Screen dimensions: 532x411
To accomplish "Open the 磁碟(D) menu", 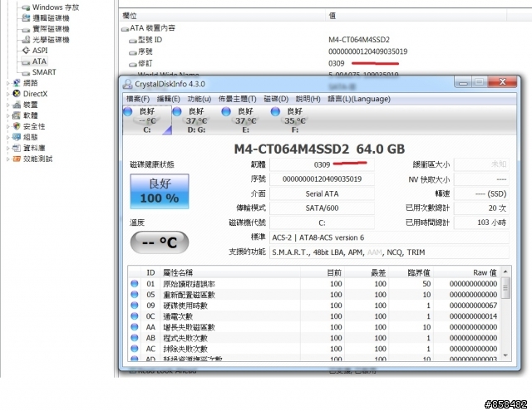I will 276,99.
